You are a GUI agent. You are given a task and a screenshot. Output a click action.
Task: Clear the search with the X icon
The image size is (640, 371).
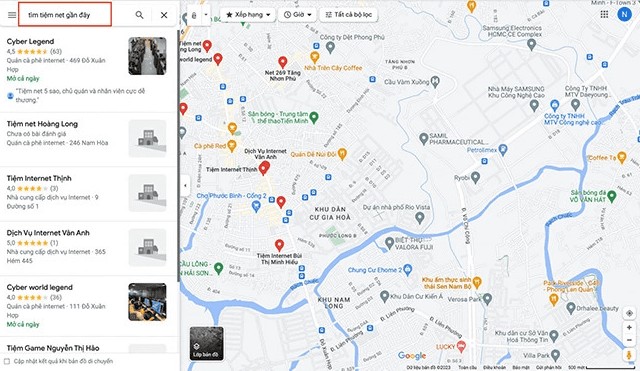(x=164, y=15)
